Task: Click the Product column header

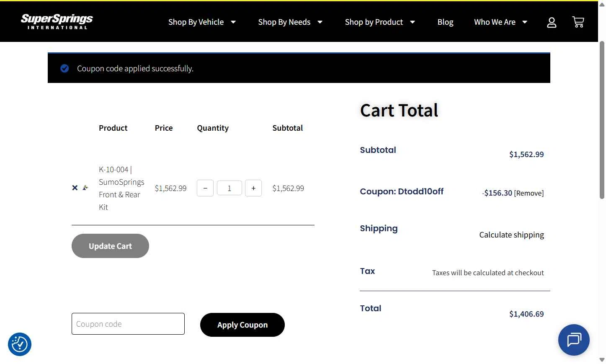Action: [113, 128]
